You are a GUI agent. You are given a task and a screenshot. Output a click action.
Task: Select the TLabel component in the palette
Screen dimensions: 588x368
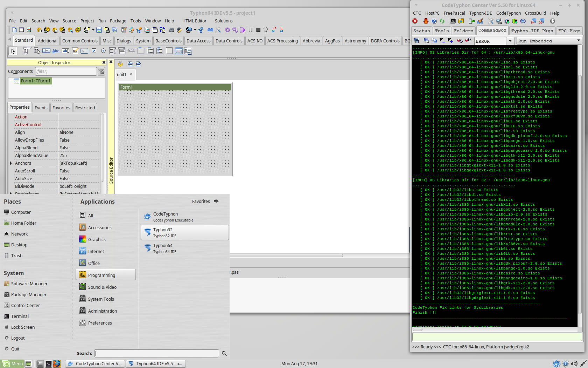click(56, 51)
